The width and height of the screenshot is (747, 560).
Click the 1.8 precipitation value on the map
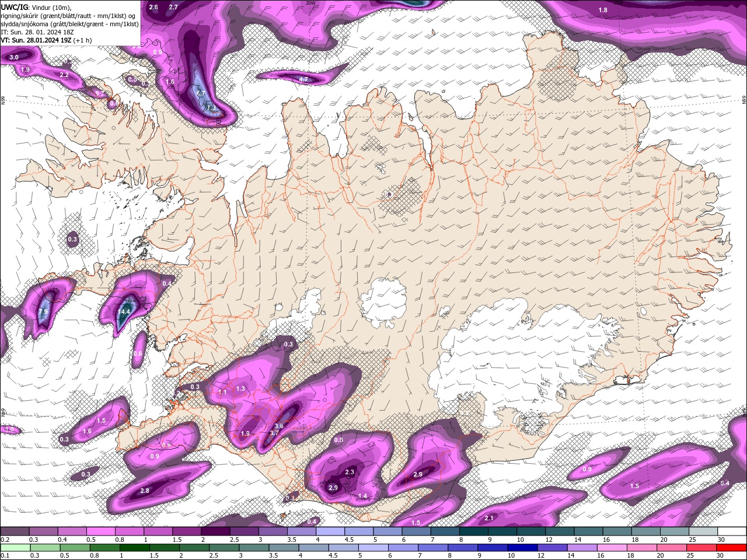[603, 10]
